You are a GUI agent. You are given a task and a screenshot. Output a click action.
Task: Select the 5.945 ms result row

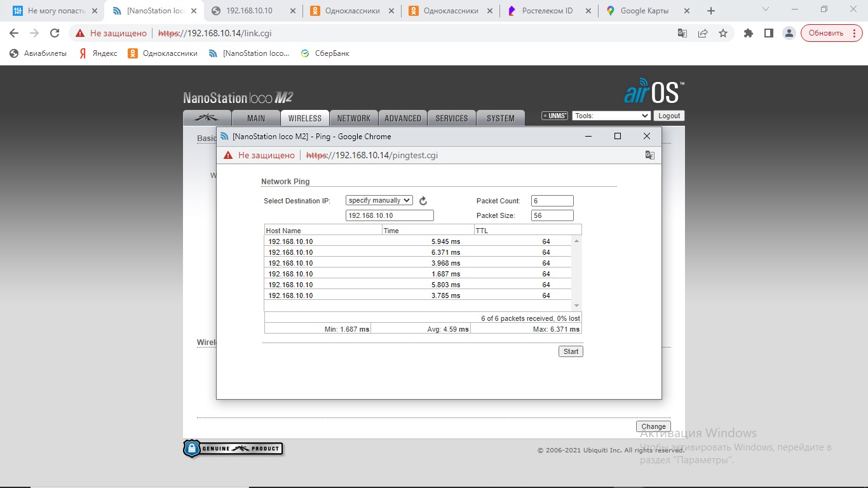coord(418,241)
